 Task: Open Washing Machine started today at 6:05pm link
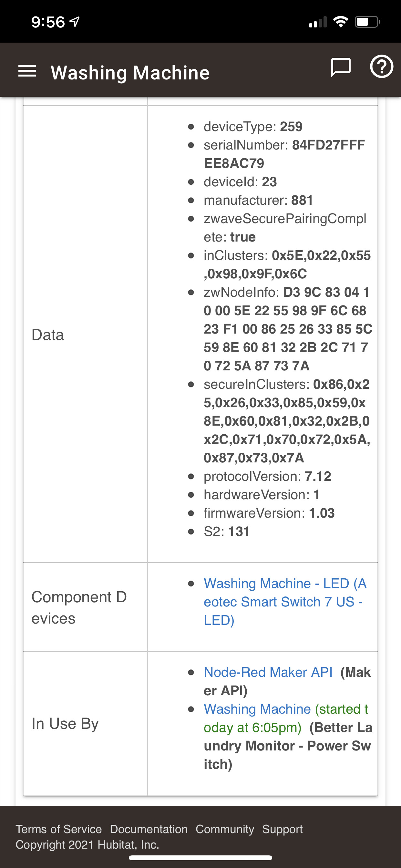click(x=286, y=718)
